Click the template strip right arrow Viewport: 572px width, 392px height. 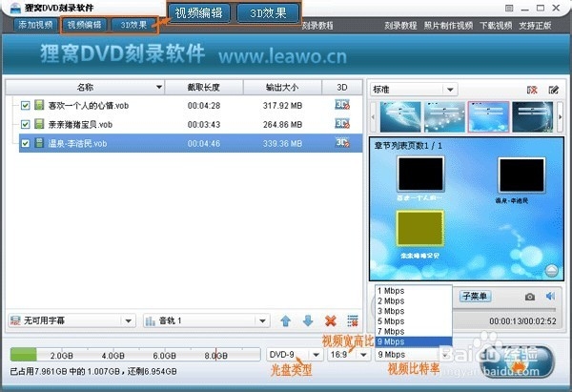pos(561,116)
